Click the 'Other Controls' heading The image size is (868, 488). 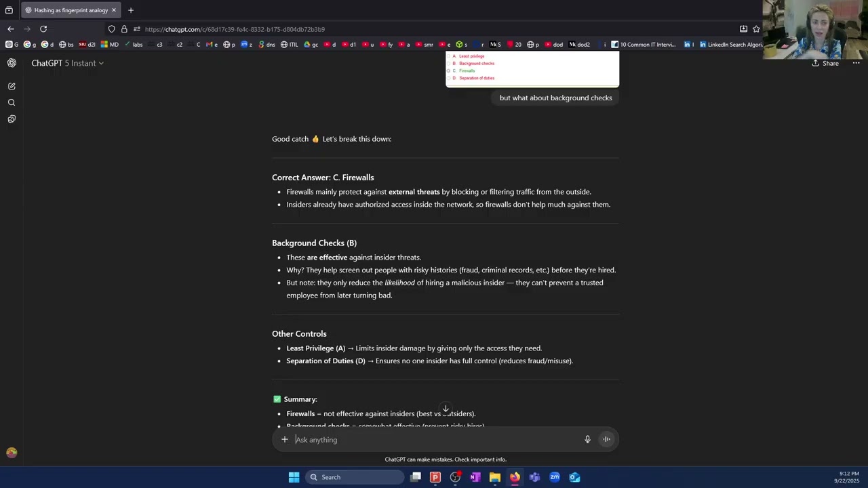299,333
